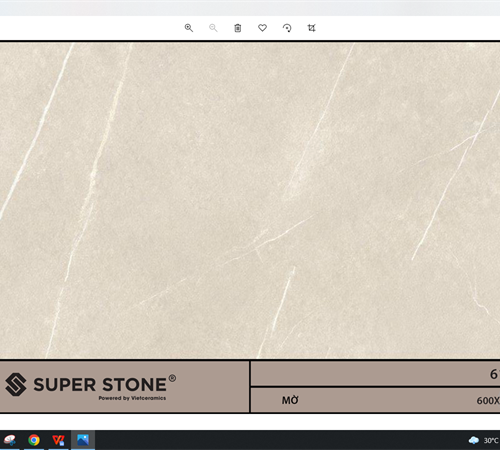Viewport: 500px width, 450px height.
Task: Click the SUPER STONE brand text
Action: [x=100, y=385]
